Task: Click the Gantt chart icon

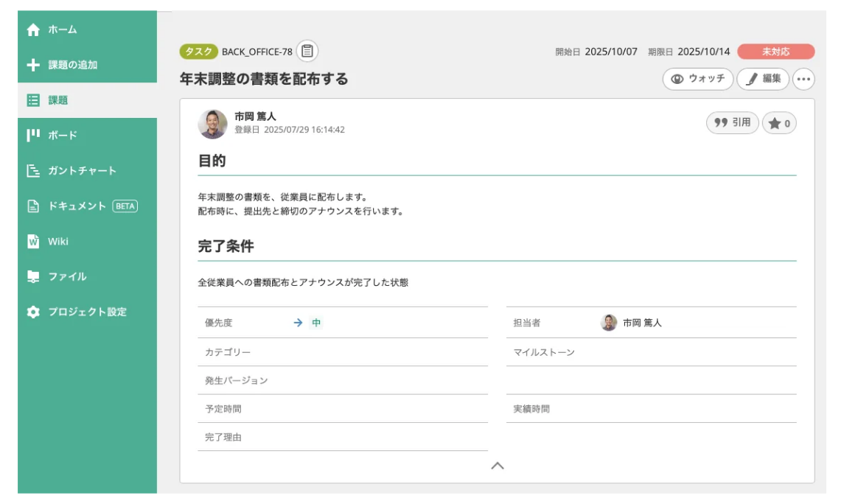Action: point(33,170)
